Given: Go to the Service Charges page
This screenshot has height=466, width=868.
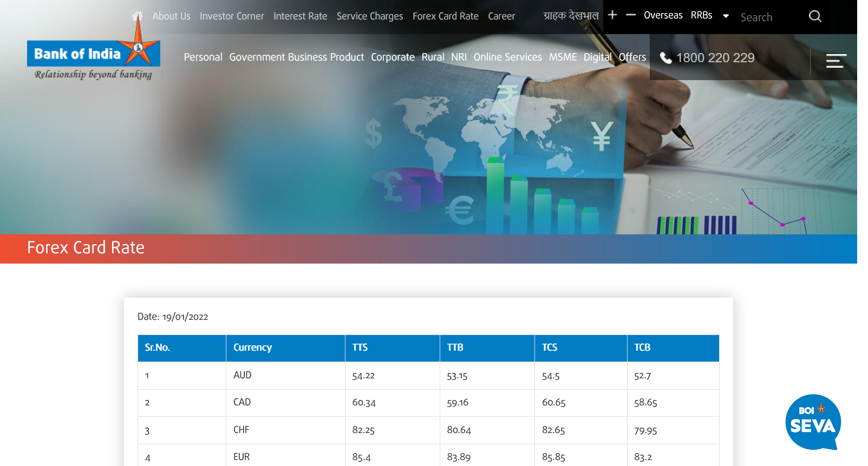Looking at the screenshot, I should click(x=370, y=16).
